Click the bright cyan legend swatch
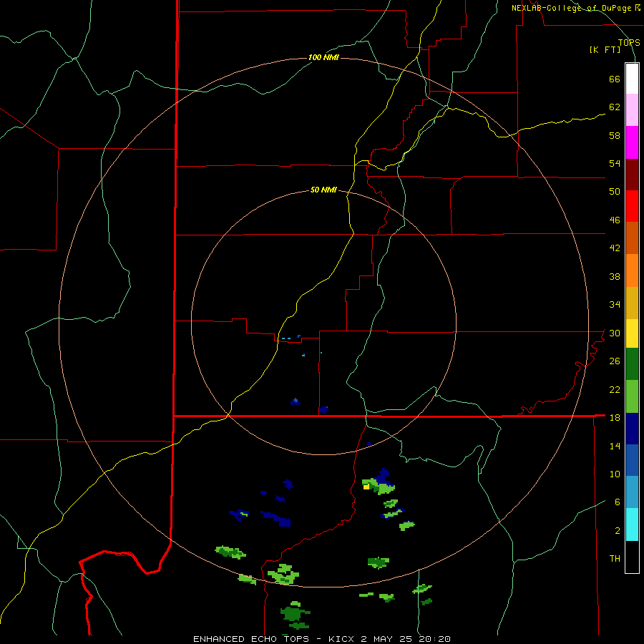The height and width of the screenshot is (644, 644). [632, 525]
